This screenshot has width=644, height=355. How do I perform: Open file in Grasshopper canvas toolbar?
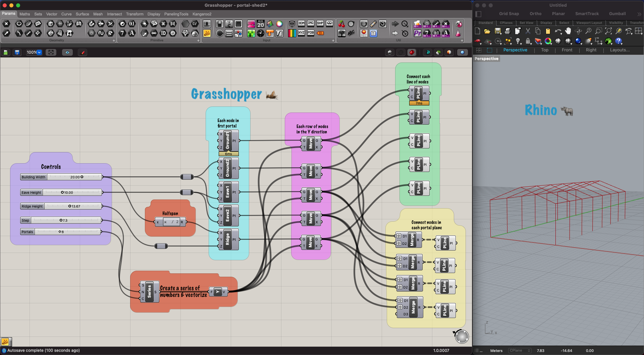[x=6, y=52]
